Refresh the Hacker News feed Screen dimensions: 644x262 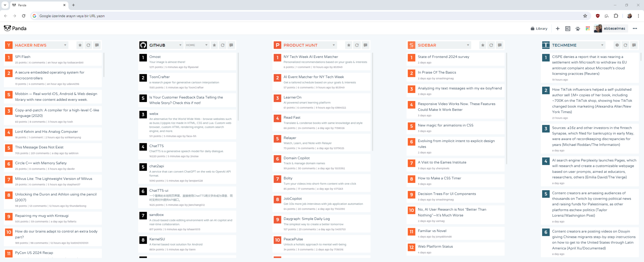88,45
